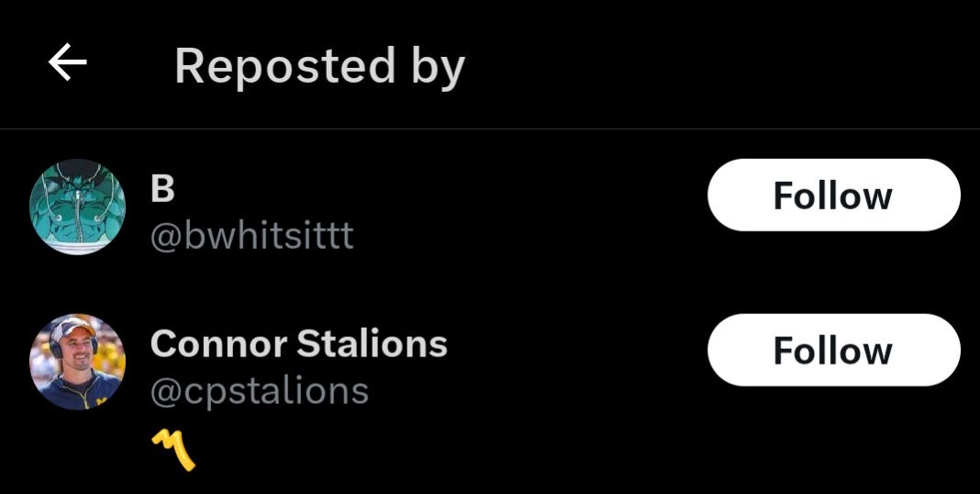Open B's profile picture
This screenshot has width=980, height=494.
(x=77, y=207)
